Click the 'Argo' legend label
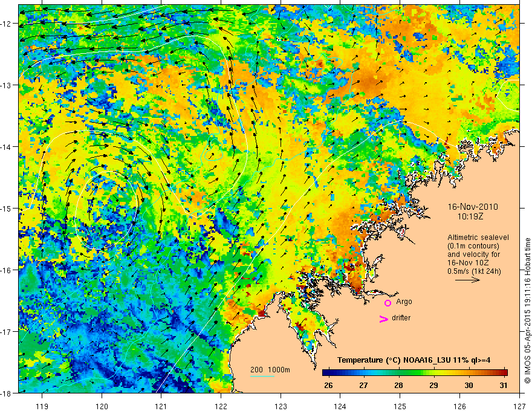The width and height of the screenshot is (532, 411). click(404, 302)
